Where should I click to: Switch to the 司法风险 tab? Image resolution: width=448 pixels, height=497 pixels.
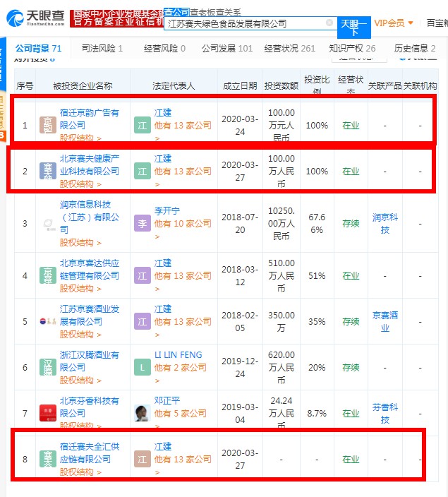(x=102, y=48)
